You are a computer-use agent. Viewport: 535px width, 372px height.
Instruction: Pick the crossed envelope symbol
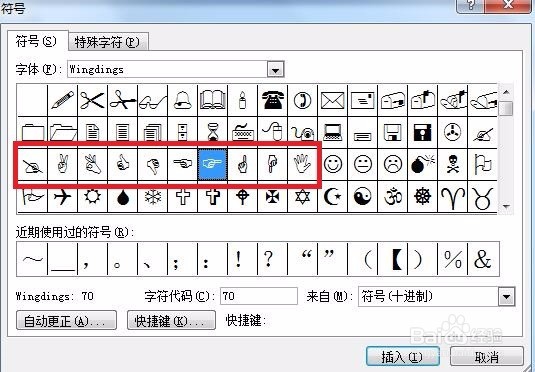333,100
